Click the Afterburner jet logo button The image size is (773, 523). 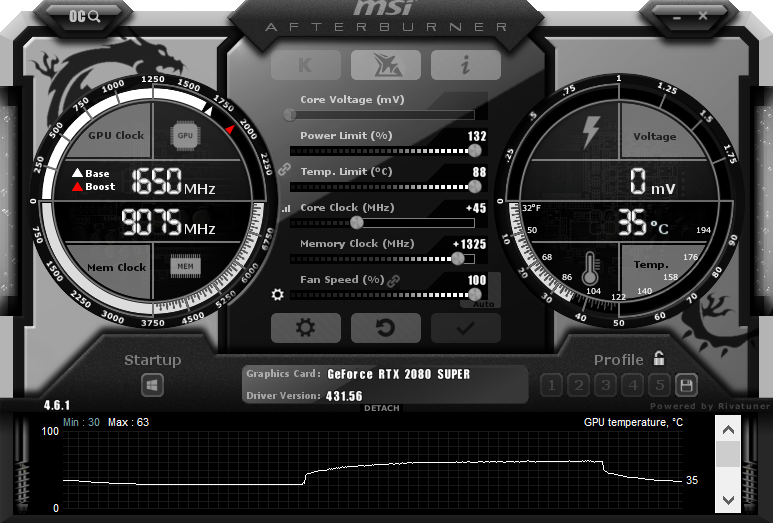pyautogui.click(x=386, y=65)
